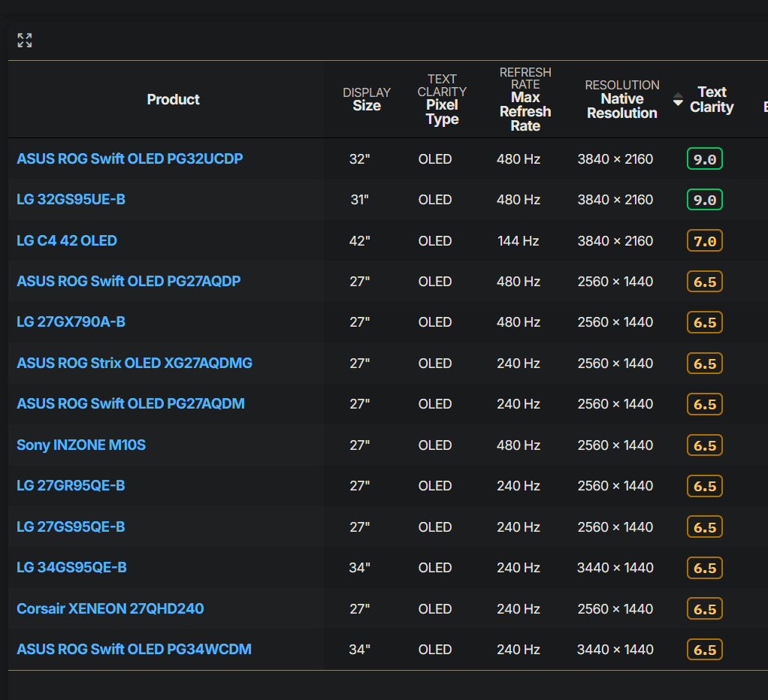Open Corsair XENEON 27QHD240 page
This screenshot has height=700, width=768.
[x=110, y=608]
